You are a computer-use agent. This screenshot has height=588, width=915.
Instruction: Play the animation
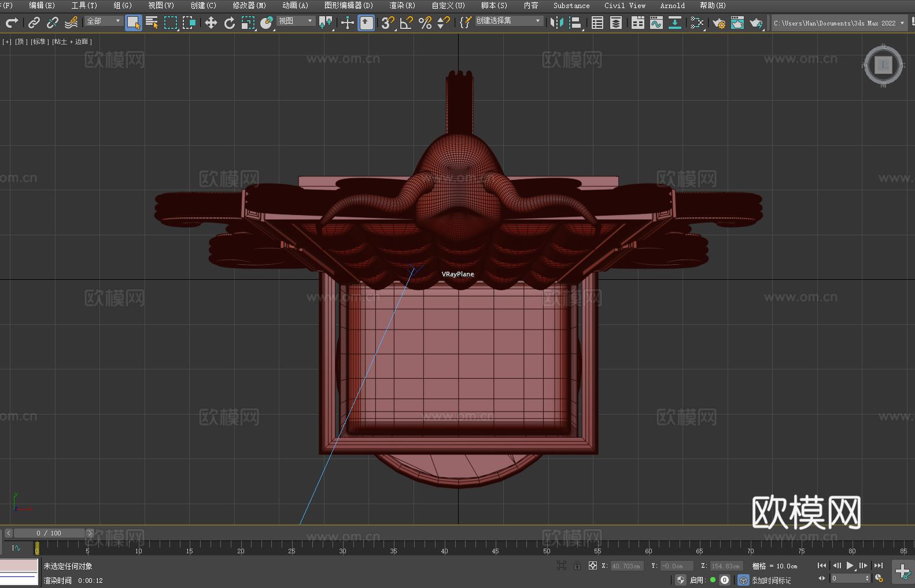[x=850, y=565]
